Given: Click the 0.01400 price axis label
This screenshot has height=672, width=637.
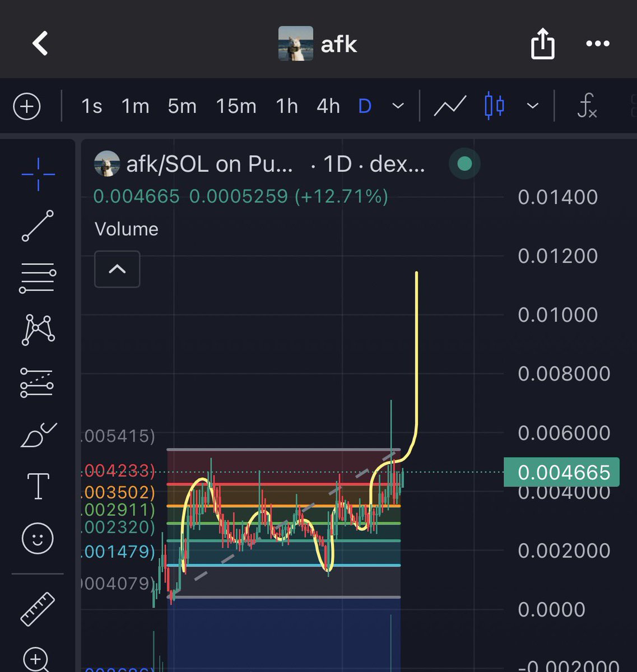Looking at the screenshot, I should pos(558,197).
